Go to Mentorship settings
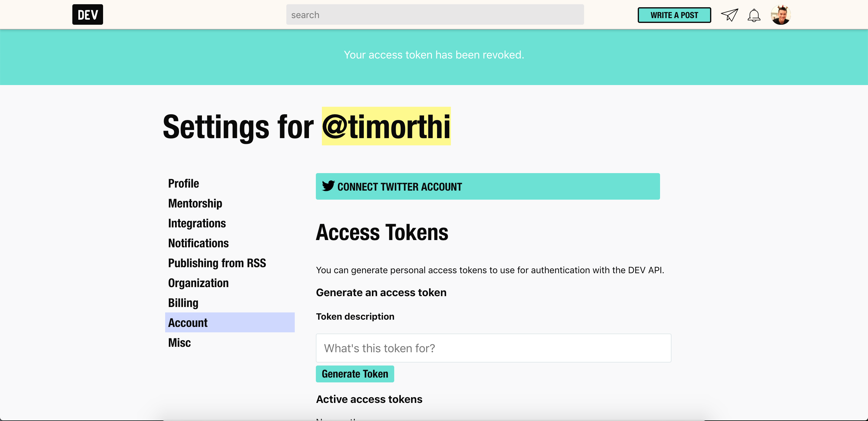 [195, 203]
